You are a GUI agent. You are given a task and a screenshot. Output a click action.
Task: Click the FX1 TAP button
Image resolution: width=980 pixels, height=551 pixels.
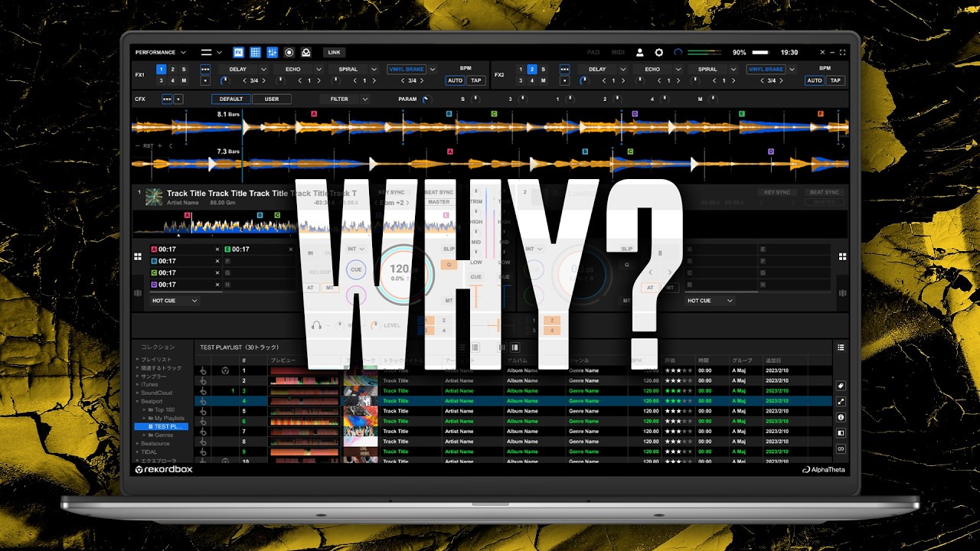click(476, 80)
